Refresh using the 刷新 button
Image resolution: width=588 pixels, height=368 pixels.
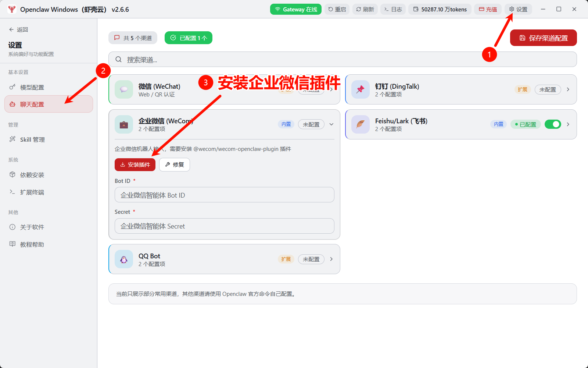[365, 9]
